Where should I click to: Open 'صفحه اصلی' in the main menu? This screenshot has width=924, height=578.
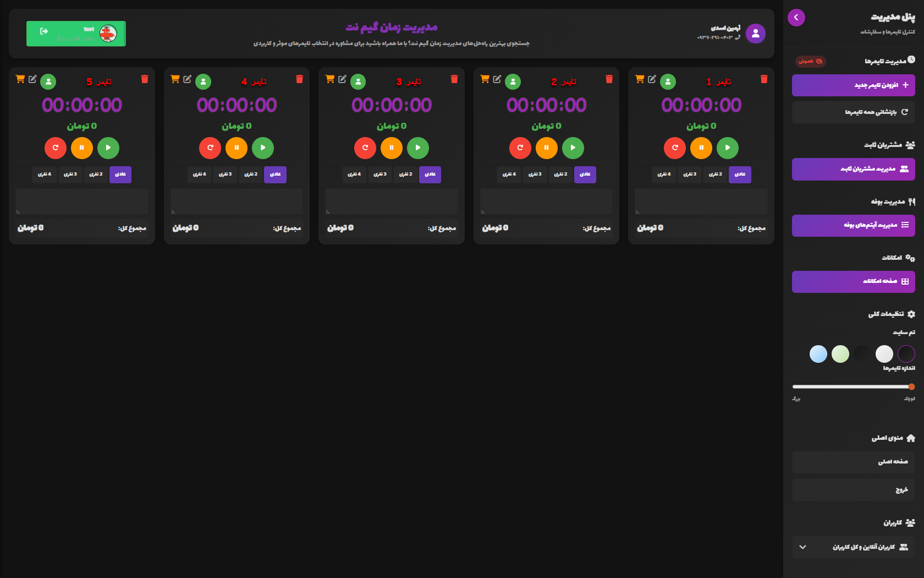tap(853, 462)
